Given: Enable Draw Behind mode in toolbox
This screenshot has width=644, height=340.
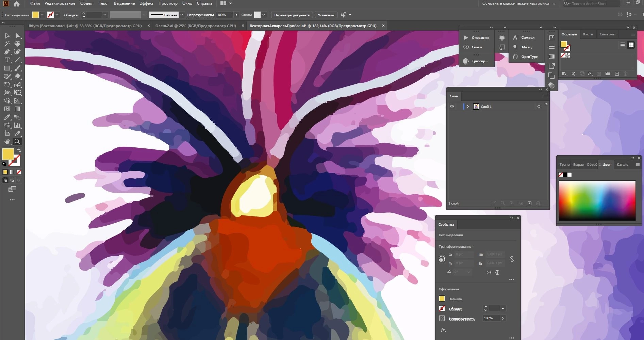Looking at the screenshot, I should point(12,180).
